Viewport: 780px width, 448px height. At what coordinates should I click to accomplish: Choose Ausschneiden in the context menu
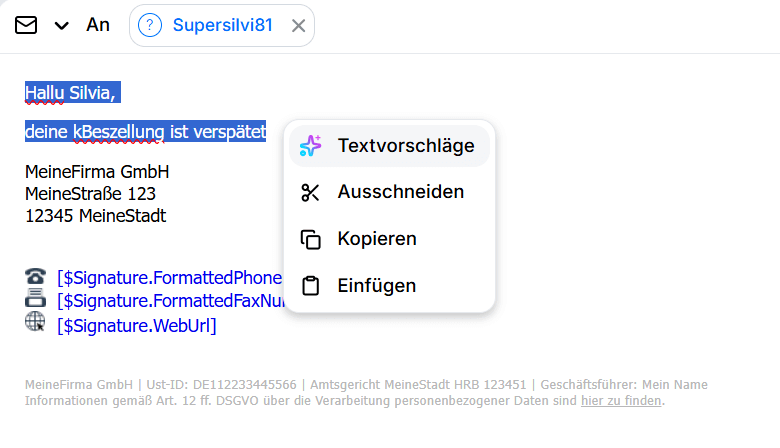coord(400,192)
